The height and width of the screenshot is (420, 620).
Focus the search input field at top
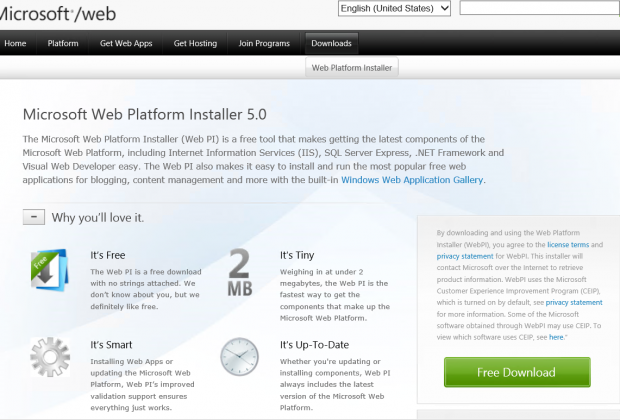click(x=539, y=8)
